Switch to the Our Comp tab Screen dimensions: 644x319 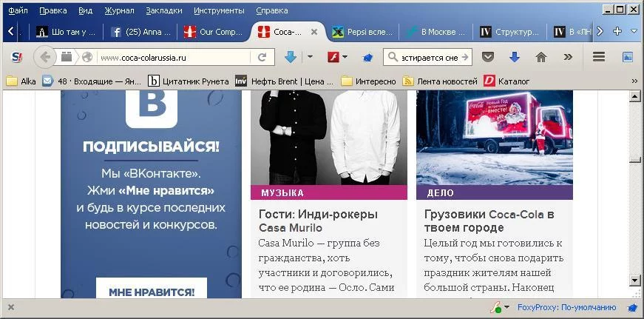(x=214, y=32)
